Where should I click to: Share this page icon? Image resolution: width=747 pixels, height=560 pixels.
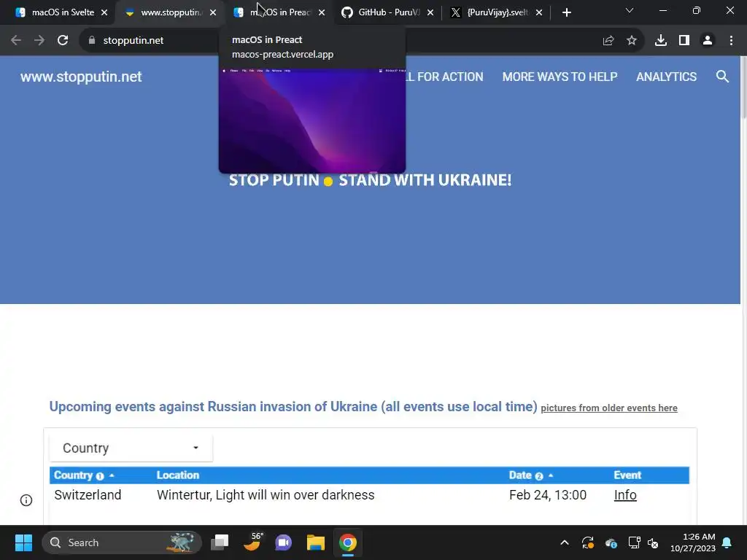tap(608, 41)
